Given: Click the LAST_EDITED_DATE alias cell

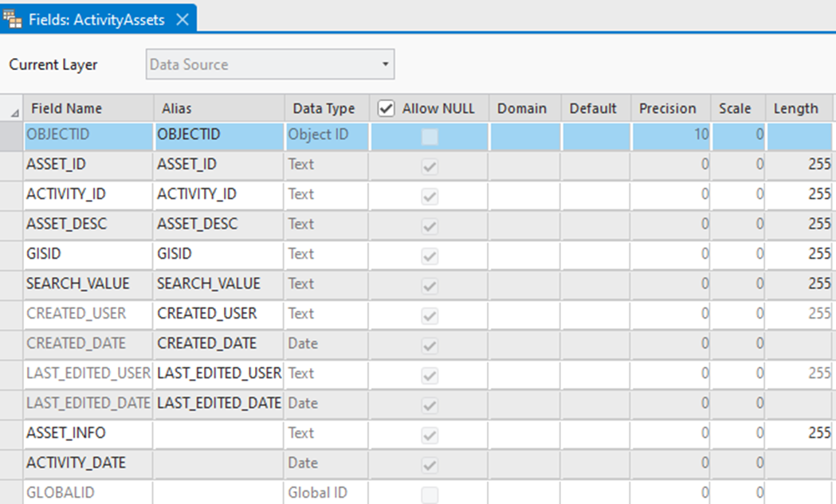Looking at the screenshot, I should tap(218, 404).
